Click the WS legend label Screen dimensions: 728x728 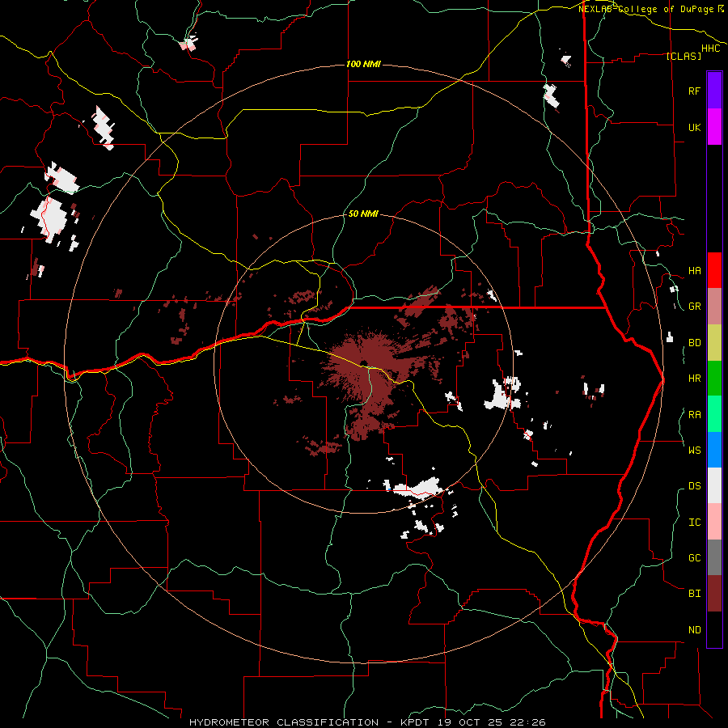[x=694, y=451]
